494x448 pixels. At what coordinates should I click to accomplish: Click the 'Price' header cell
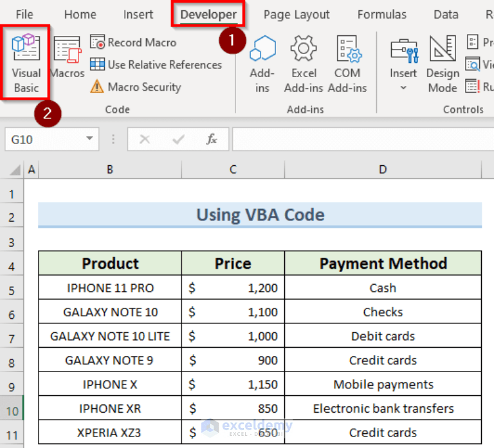point(233,264)
